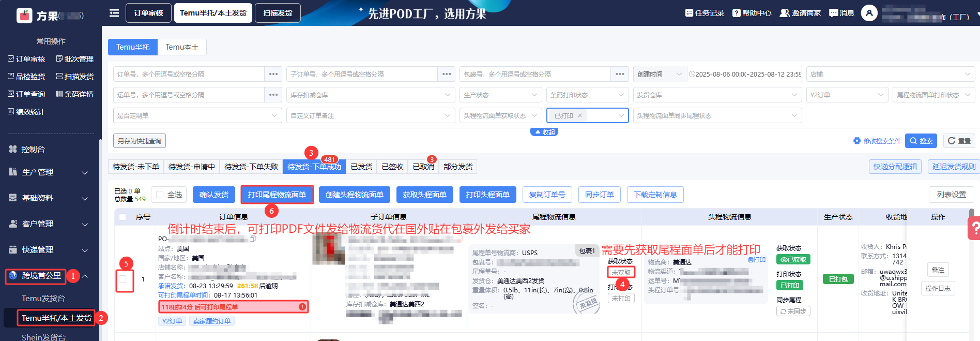
Task: Open 条码详情 shortcut
Action: pyautogui.click(x=75, y=94)
